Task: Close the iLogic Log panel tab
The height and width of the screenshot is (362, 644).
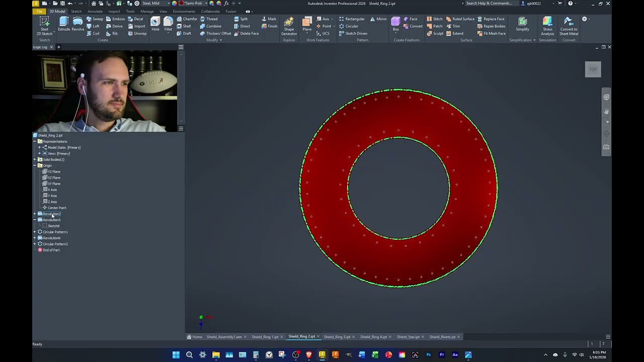Action: point(51,47)
